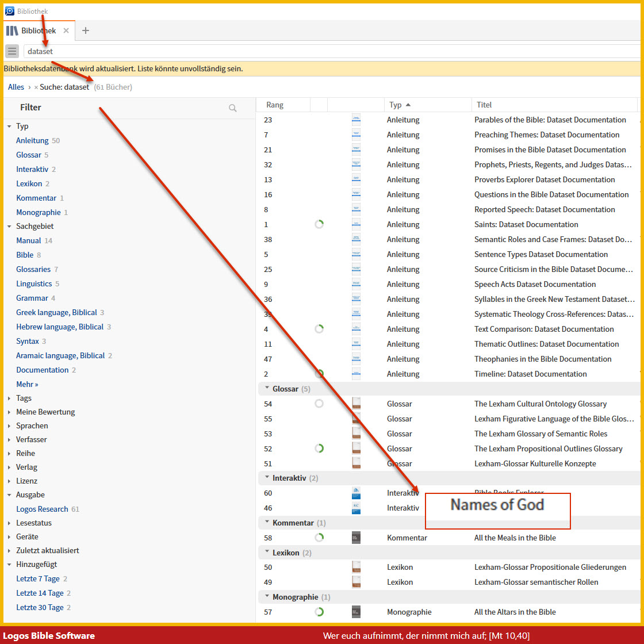Filter by Monographie type
Viewport: 644px width, 644px height.
pyautogui.click(x=38, y=212)
